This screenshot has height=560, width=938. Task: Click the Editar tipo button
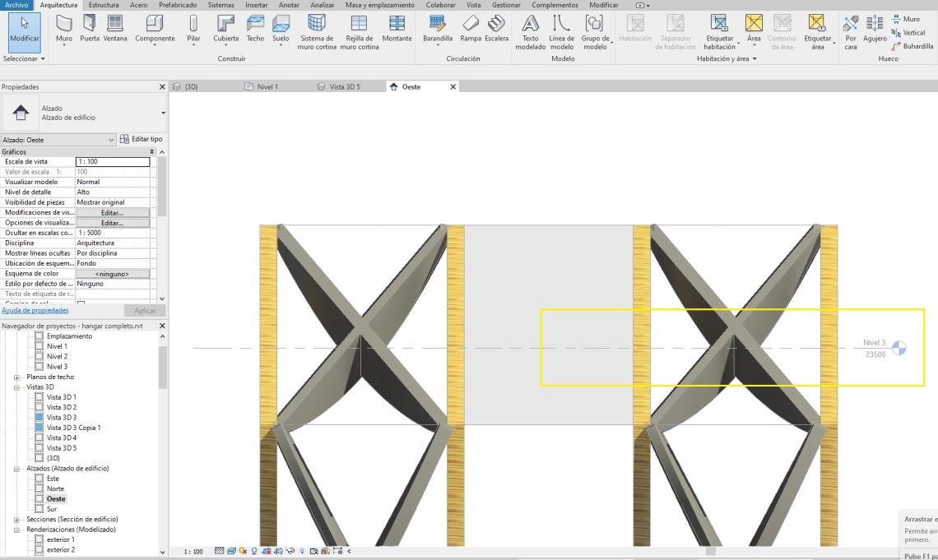(x=142, y=140)
